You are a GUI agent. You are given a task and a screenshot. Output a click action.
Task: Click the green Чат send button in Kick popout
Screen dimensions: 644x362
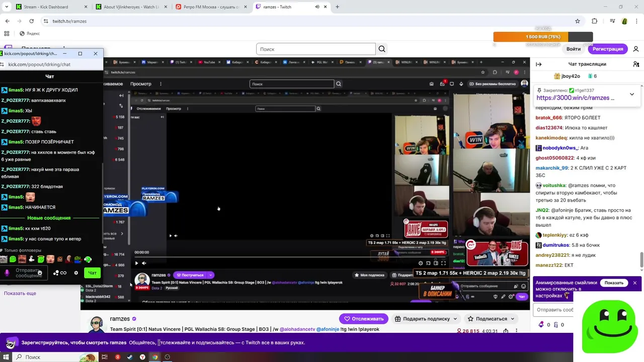(x=93, y=273)
